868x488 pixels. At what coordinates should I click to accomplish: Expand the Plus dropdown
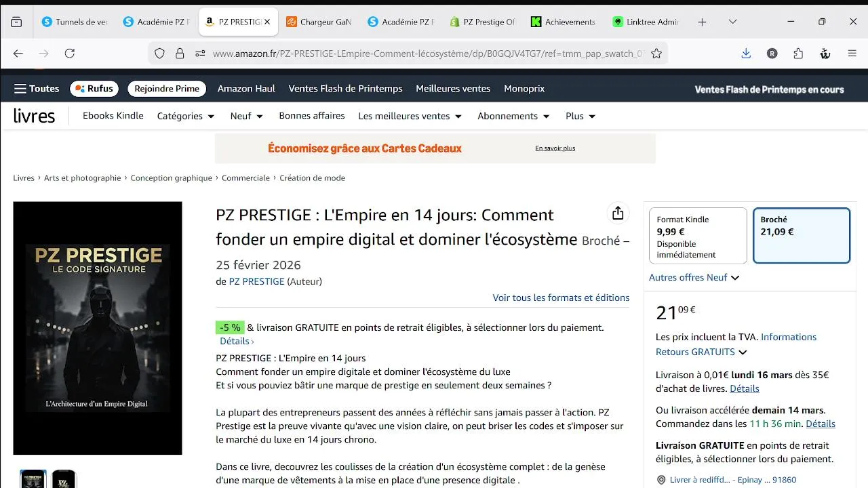(580, 116)
